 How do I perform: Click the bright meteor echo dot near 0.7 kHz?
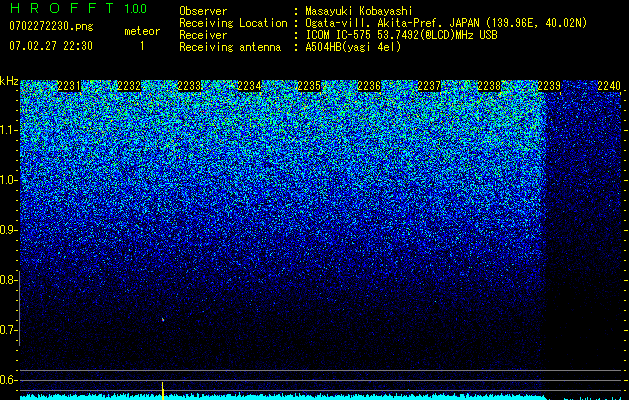point(163,320)
